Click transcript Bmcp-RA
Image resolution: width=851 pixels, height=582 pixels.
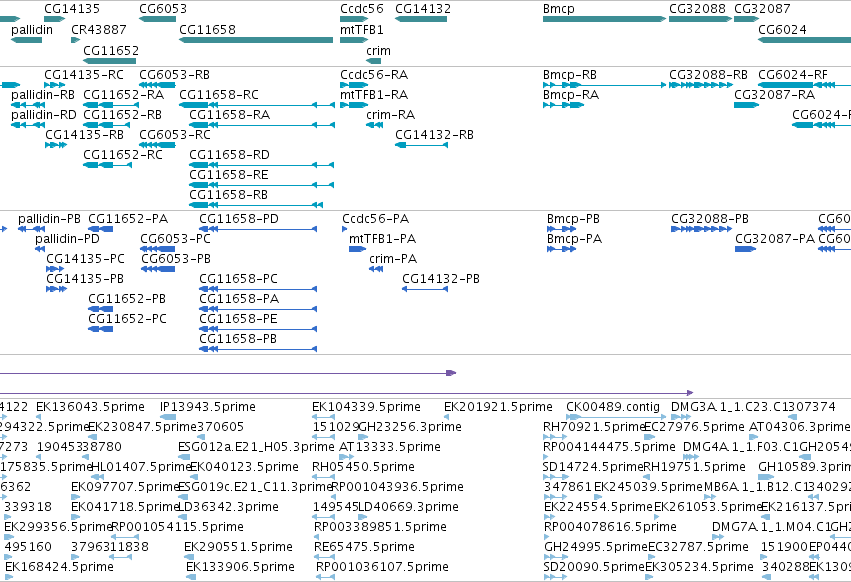563,105
